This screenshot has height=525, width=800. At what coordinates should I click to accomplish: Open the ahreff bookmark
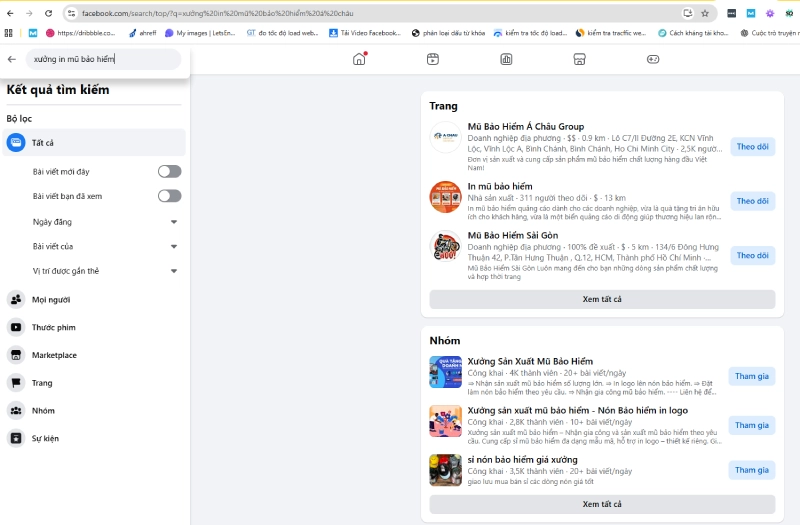[142, 33]
